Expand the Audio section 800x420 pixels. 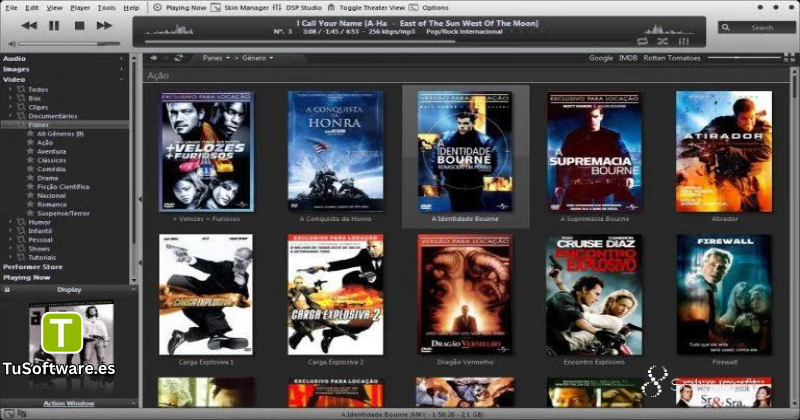tap(121, 59)
